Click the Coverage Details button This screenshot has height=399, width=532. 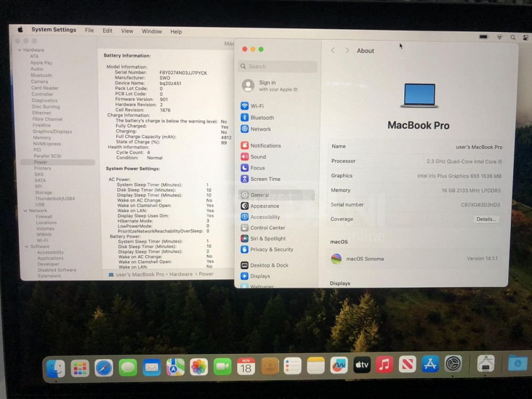tap(486, 219)
